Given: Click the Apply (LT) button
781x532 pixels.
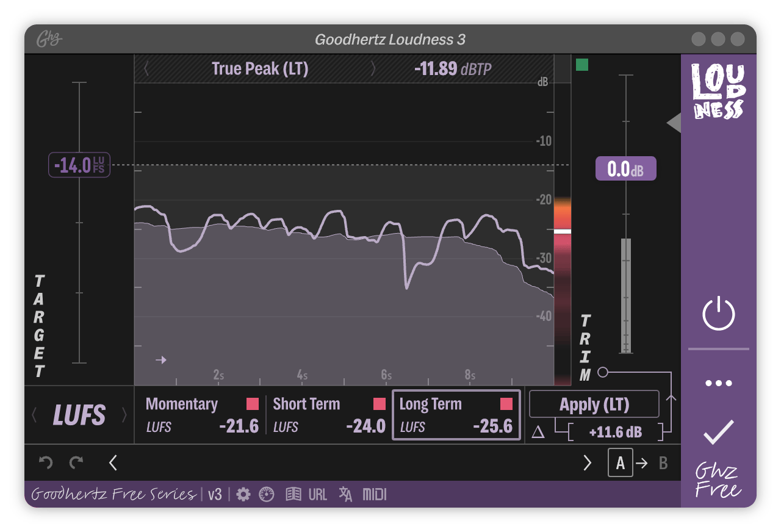Looking at the screenshot, I should click(594, 404).
